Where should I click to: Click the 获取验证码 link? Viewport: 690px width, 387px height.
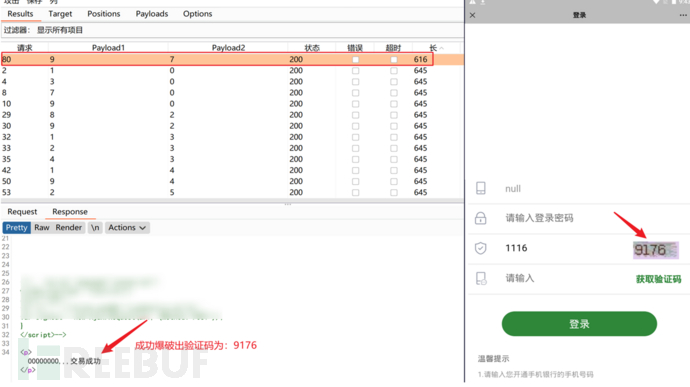tap(658, 279)
